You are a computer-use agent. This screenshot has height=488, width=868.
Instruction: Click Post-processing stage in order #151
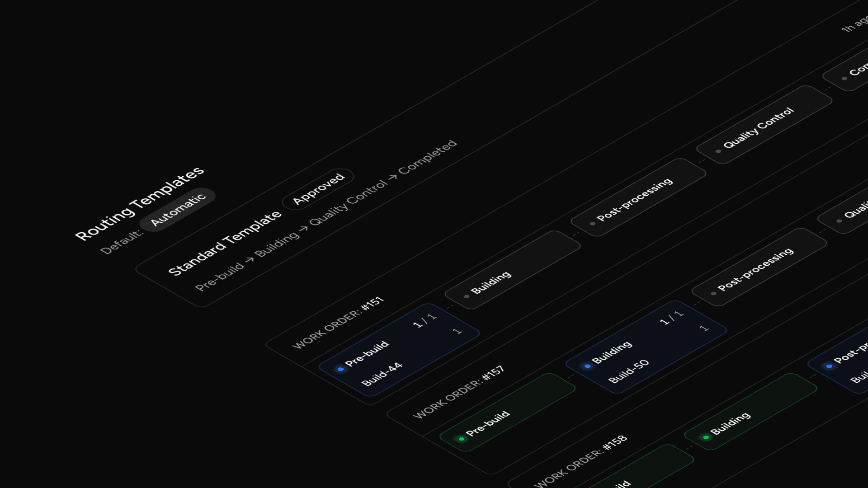[638, 197]
